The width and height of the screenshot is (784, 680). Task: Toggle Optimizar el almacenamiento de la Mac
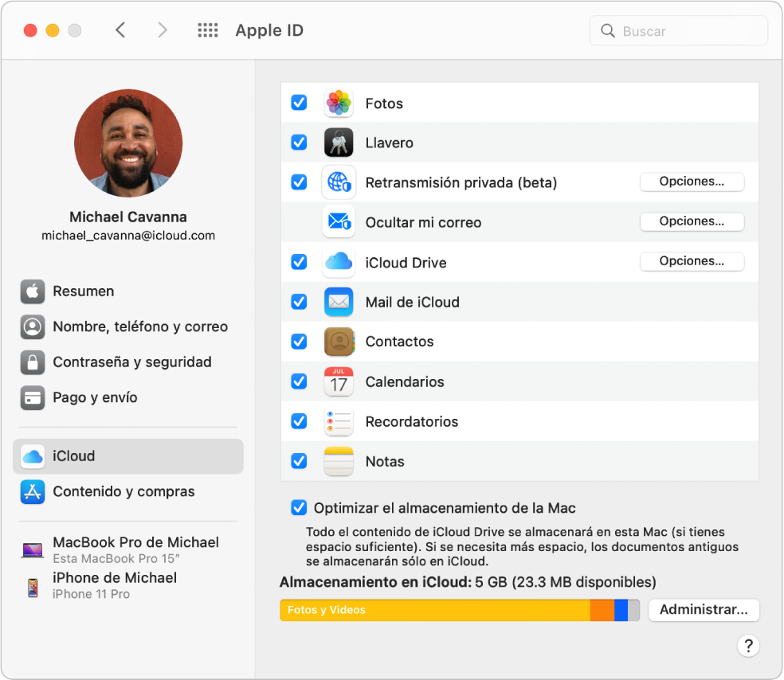(x=299, y=508)
